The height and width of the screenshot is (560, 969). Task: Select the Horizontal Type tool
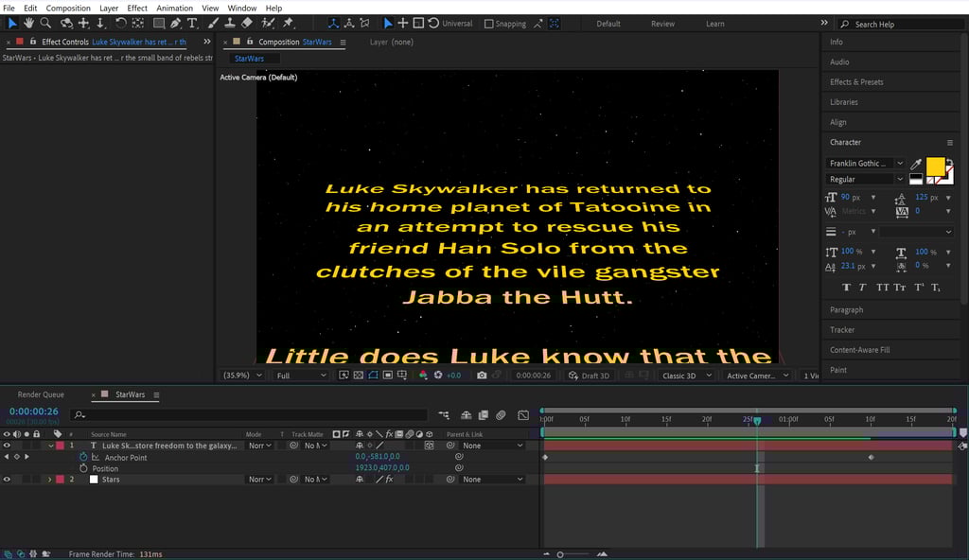tap(192, 24)
